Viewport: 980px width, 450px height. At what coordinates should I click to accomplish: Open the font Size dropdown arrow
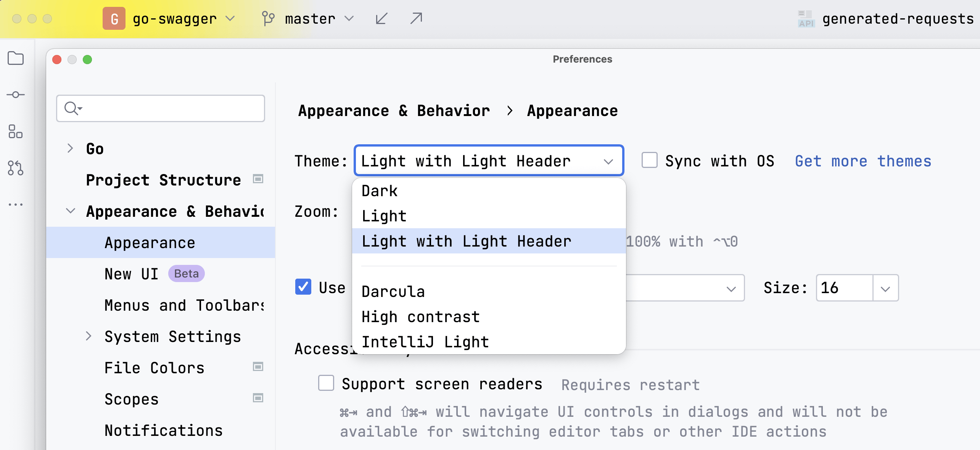(885, 289)
